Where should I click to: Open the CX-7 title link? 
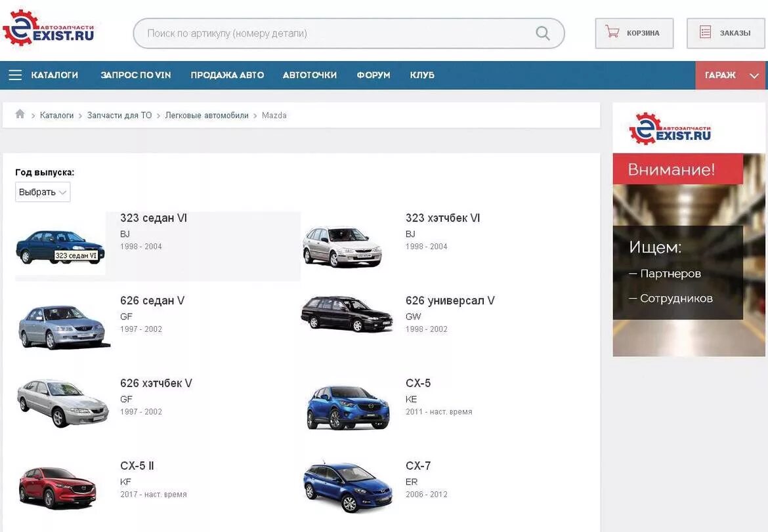click(418, 466)
